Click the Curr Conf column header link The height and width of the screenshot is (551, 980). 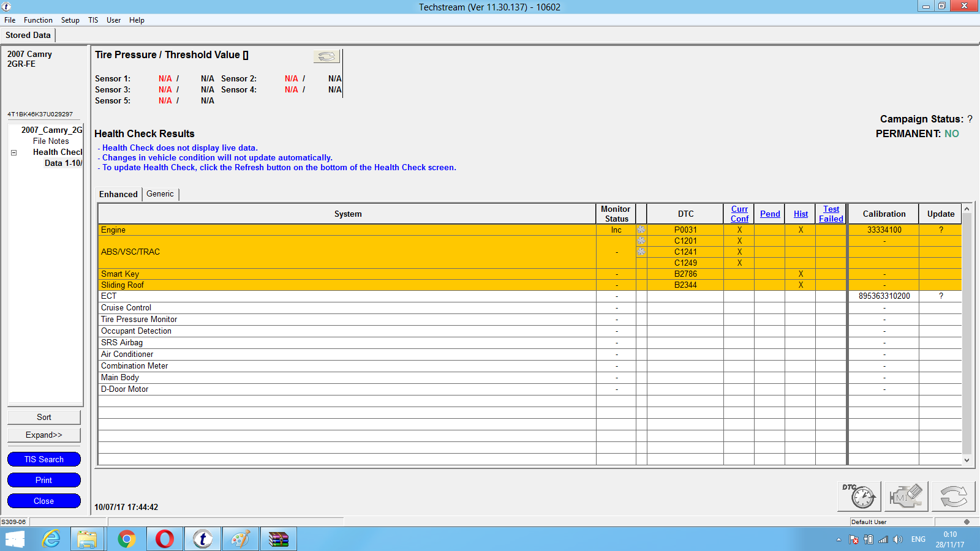click(739, 214)
